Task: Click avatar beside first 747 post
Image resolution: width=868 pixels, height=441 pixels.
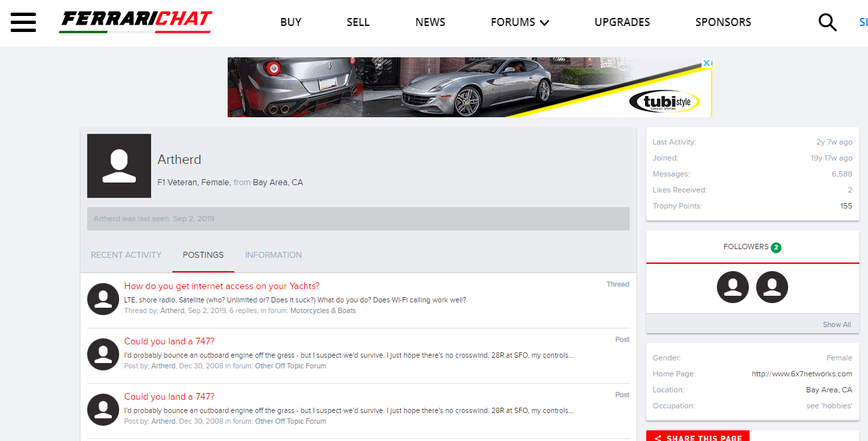Action: (x=103, y=354)
